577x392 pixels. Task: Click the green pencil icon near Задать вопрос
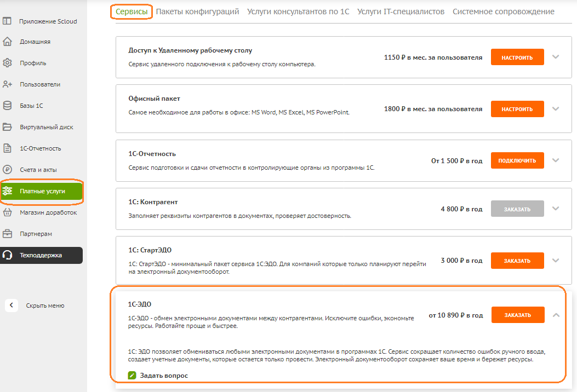132,376
